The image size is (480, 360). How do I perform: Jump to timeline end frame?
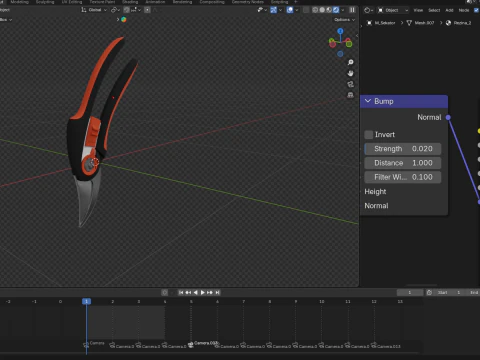tap(217, 292)
